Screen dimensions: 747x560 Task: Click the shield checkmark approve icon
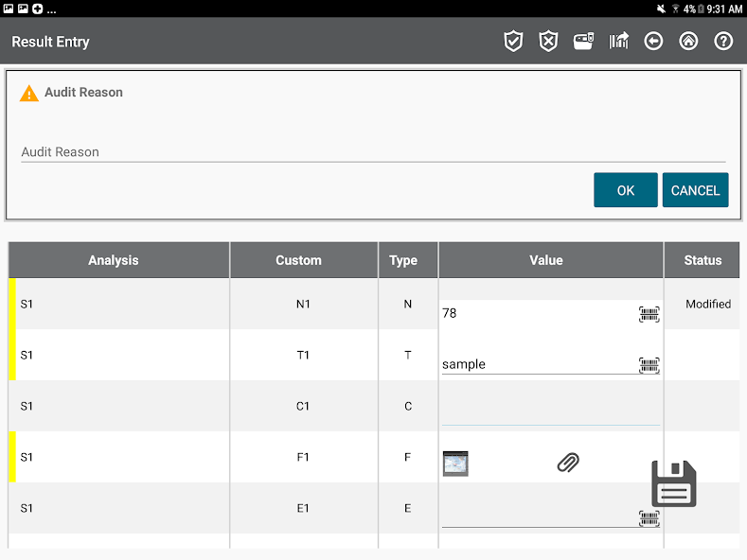[x=513, y=42]
